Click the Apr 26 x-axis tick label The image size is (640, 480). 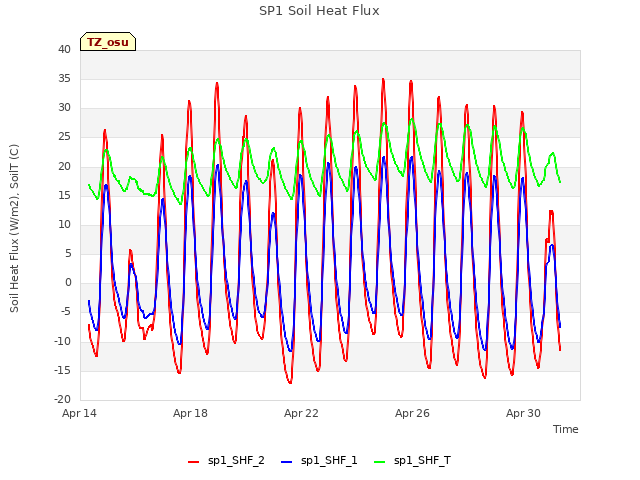[412, 413]
